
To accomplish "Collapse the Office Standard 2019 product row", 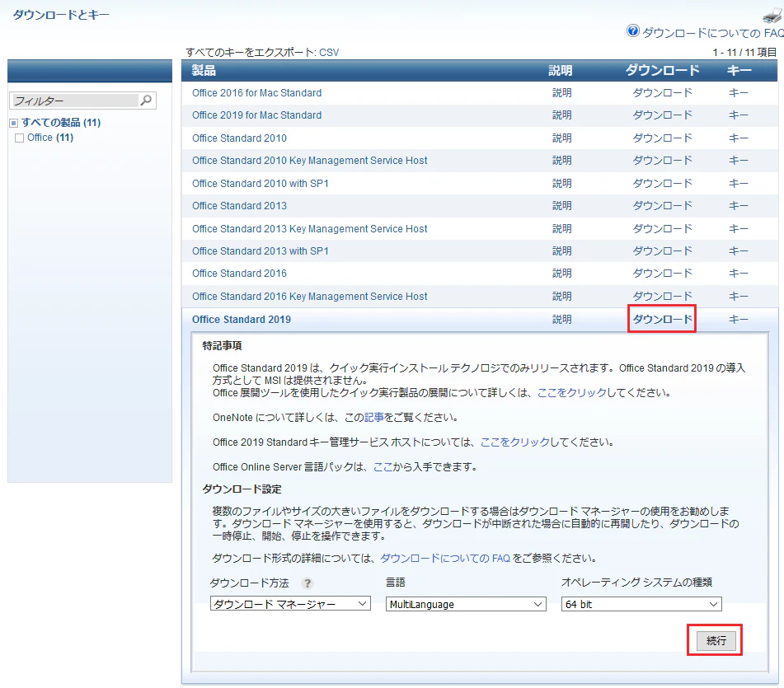I will (x=242, y=319).
